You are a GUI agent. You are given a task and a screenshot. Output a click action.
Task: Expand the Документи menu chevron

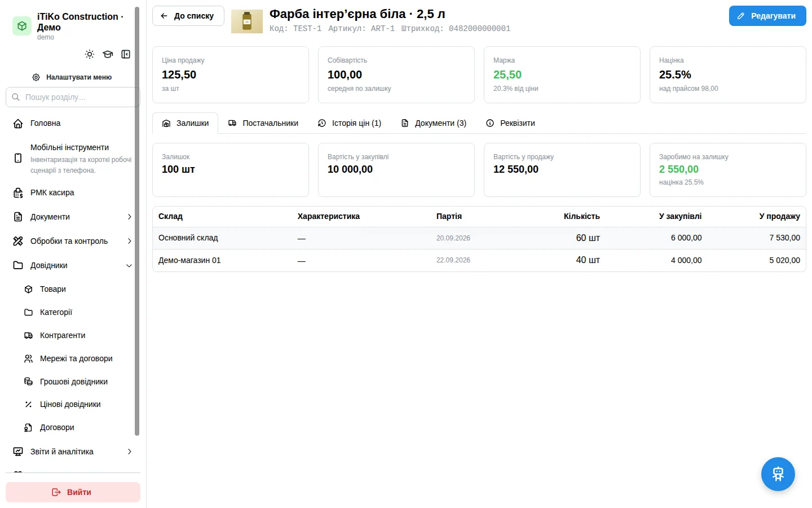tap(129, 217)
